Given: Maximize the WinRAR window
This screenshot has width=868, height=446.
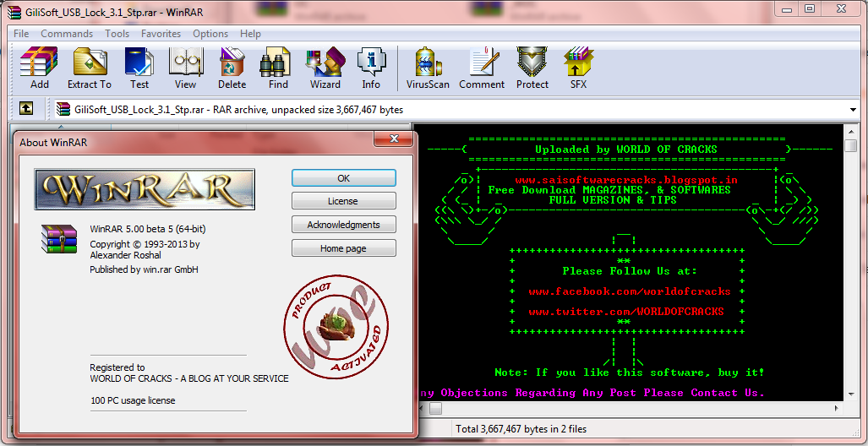Looking at the screenshot, I should click(x=810, y=8).
